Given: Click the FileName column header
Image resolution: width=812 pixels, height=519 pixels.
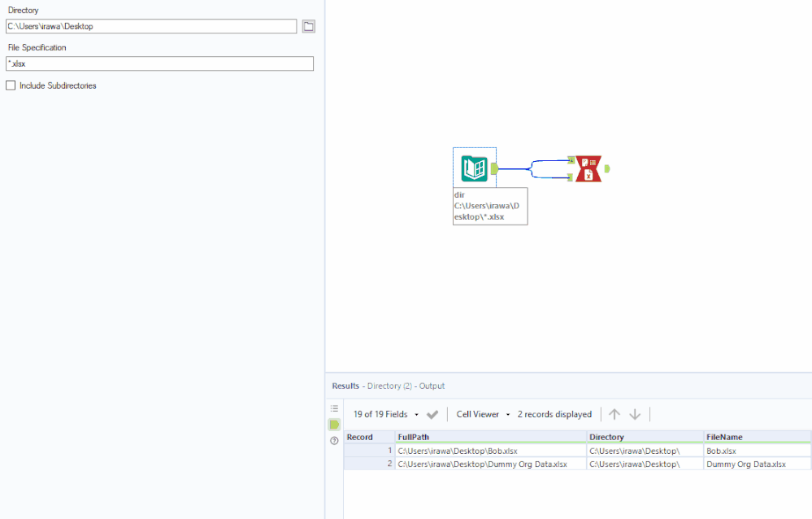Looking at the screenshot, I should 758,437.
